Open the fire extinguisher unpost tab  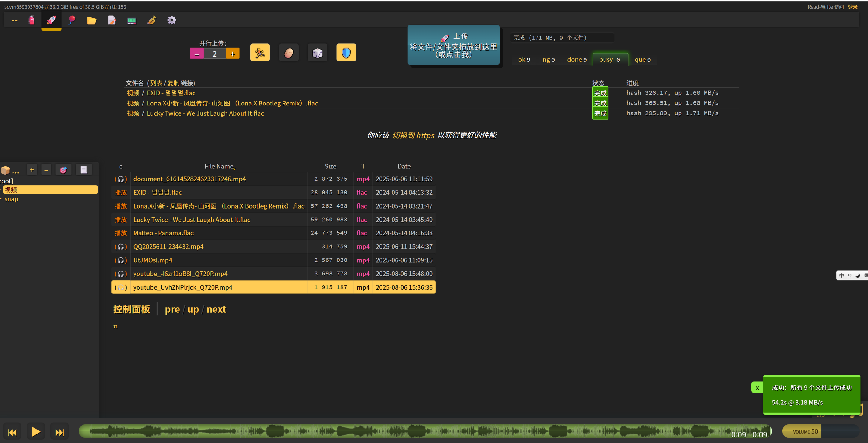(31, 20)
